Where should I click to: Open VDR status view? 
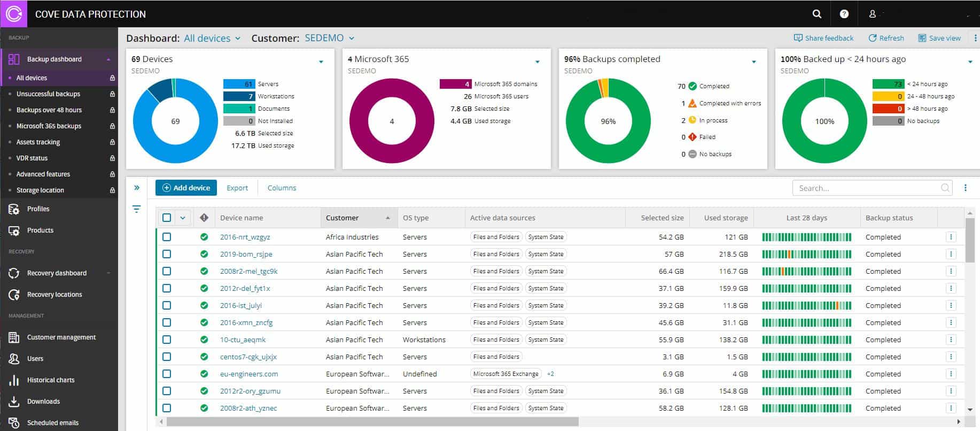coord(32,158)
